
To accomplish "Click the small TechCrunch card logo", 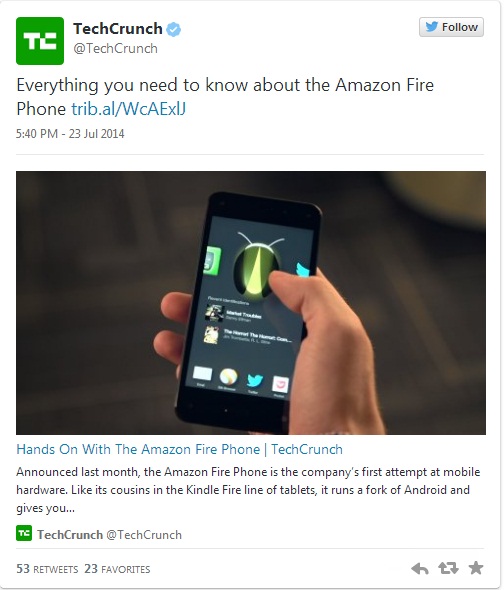I will coord(24,534).
